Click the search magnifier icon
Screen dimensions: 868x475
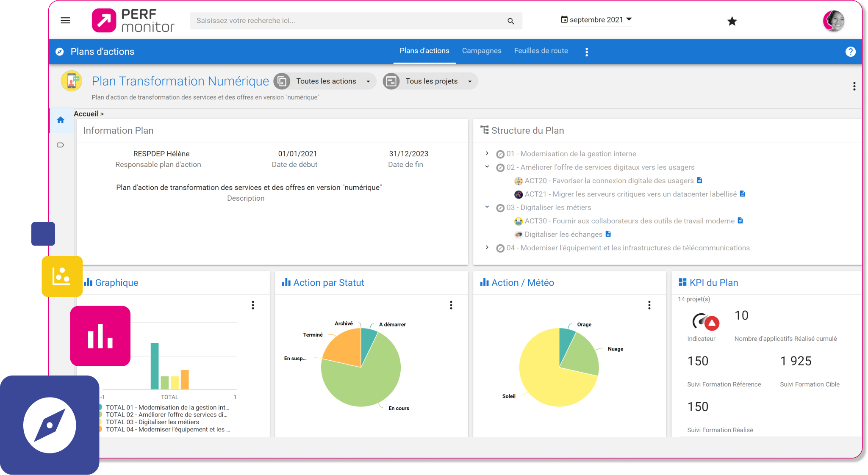(511, 21)
